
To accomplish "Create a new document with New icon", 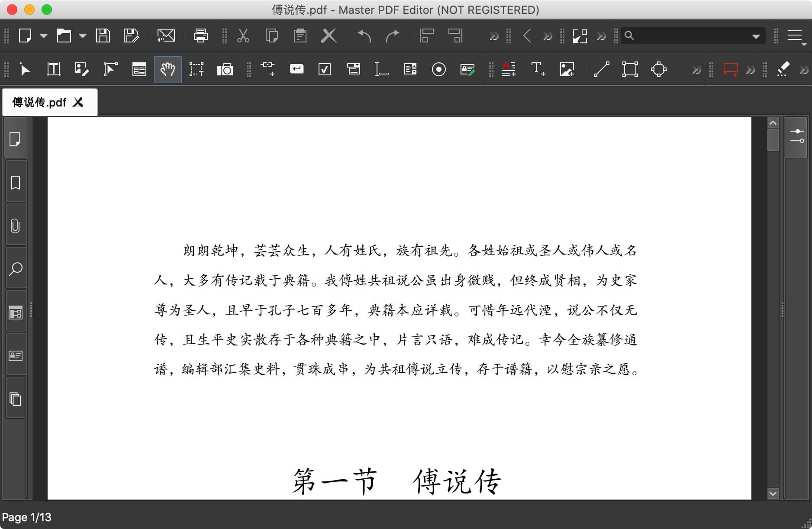I will pyautogui.click(x=25, y=35).
